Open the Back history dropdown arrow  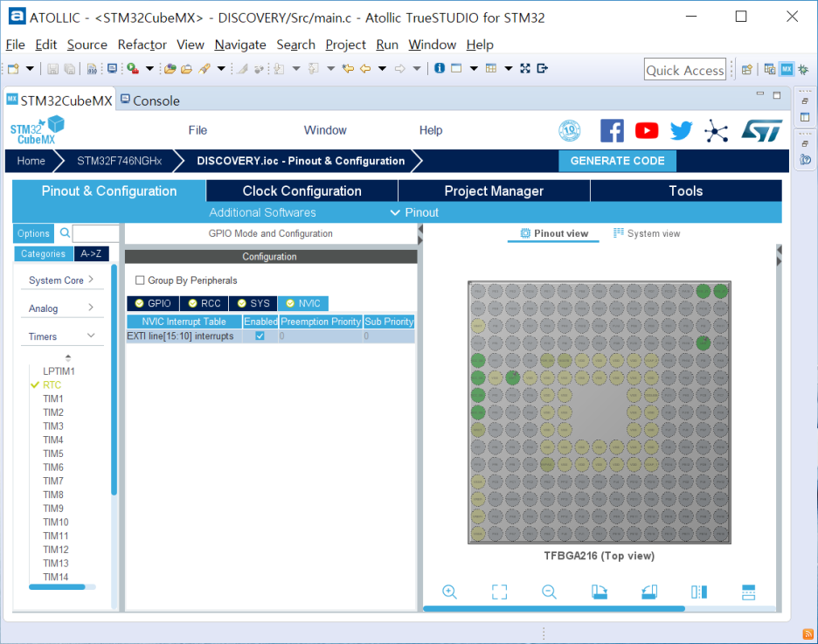point(383,68)
